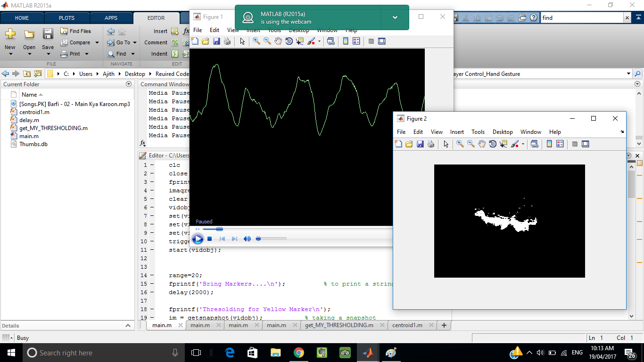The width and height of the screenshot is (644, 362).
Task: Expand Current Folder panel actions menu
Action: pyautogui.click(x=129, y=84)
